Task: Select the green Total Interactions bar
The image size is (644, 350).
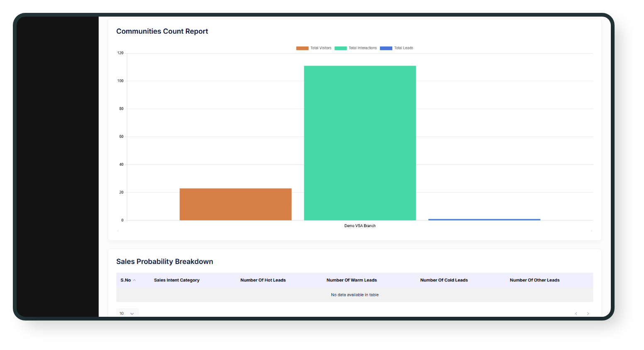Action: click(x=360, y=143)
